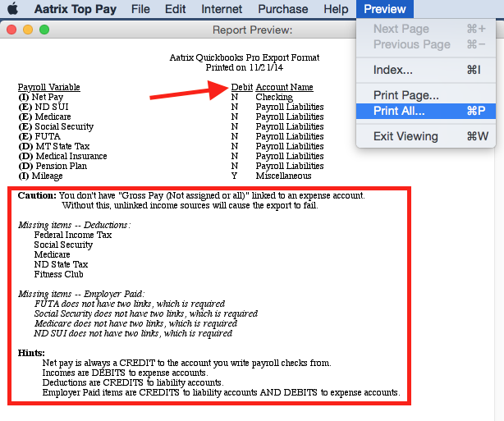The width and height of the screenshot is (504, 421).
Task: Open the Purchase menu
Action: click(283, 9)
